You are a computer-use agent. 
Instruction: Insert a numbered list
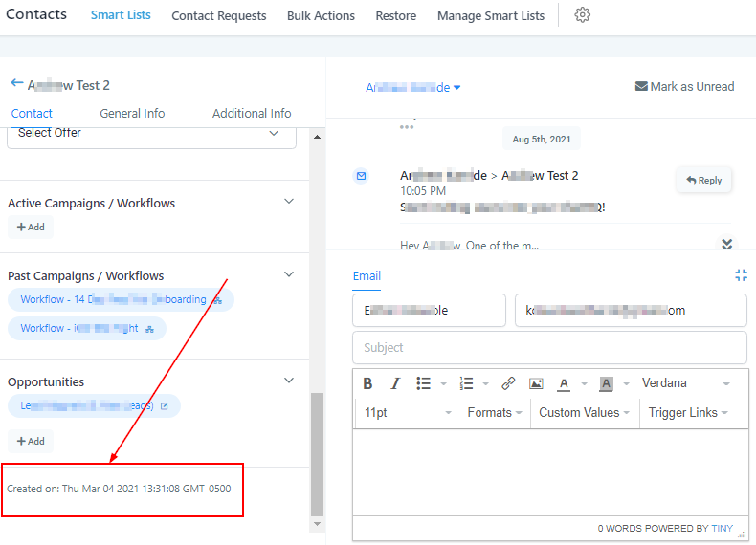466,383
